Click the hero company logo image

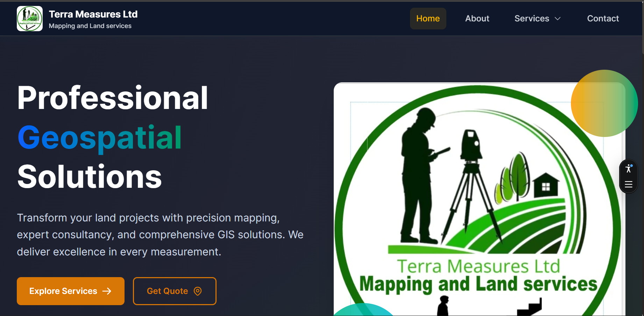[x=479, y=199]
